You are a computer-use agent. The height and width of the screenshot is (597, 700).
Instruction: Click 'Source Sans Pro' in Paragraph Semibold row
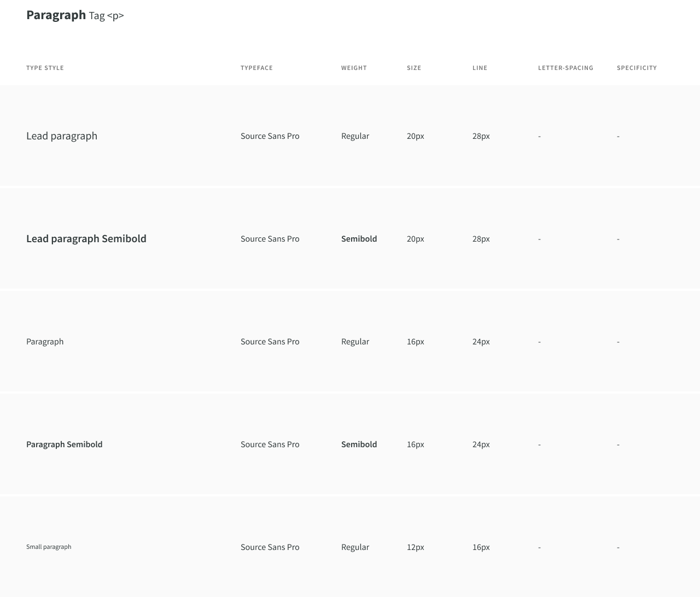270,444
